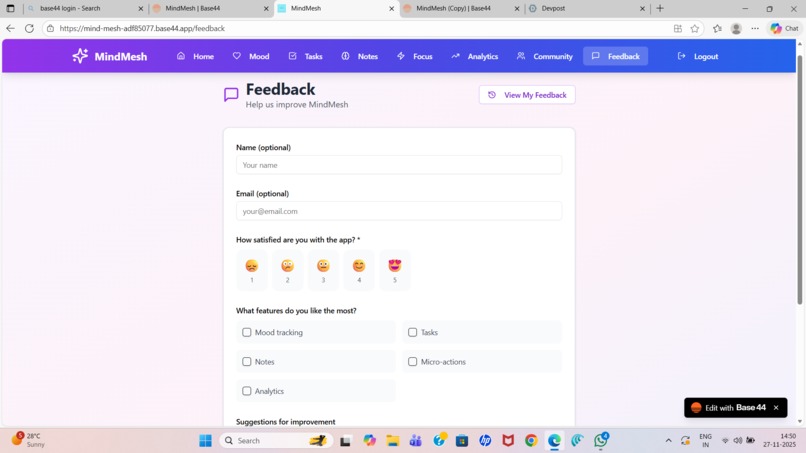Go to the Mood page

point(251,56)
